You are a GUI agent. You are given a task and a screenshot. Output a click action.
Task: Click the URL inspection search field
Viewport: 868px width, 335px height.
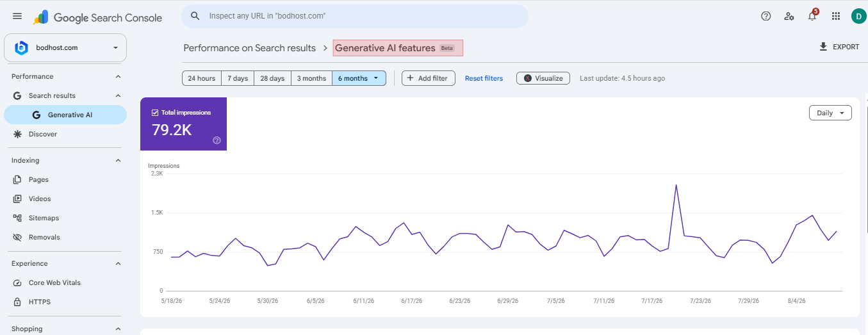(x=355, y=16)
